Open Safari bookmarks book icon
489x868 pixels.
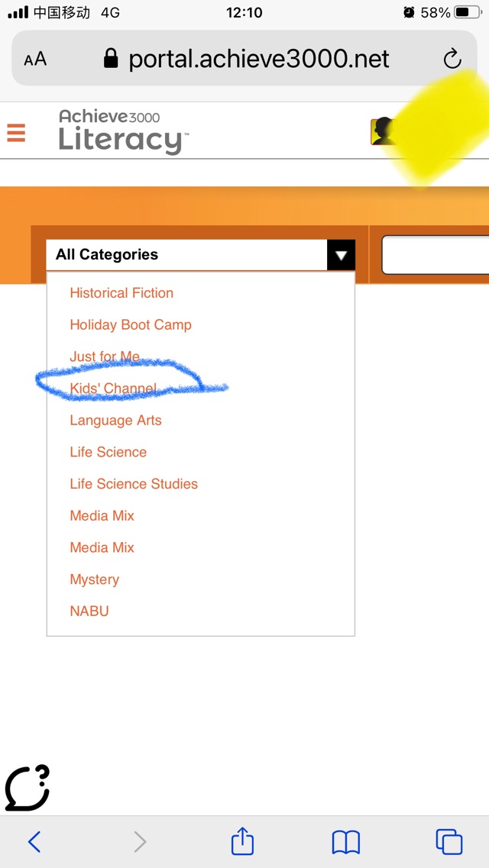(345, 843)
